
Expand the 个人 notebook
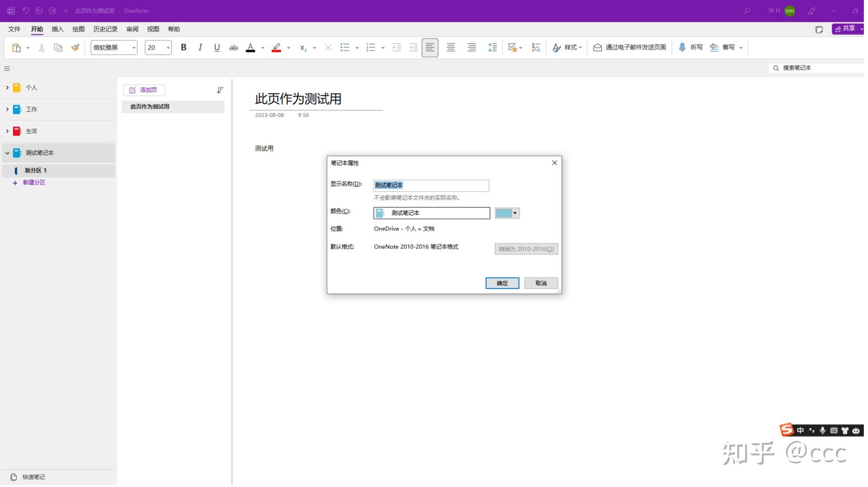point(7,87)
